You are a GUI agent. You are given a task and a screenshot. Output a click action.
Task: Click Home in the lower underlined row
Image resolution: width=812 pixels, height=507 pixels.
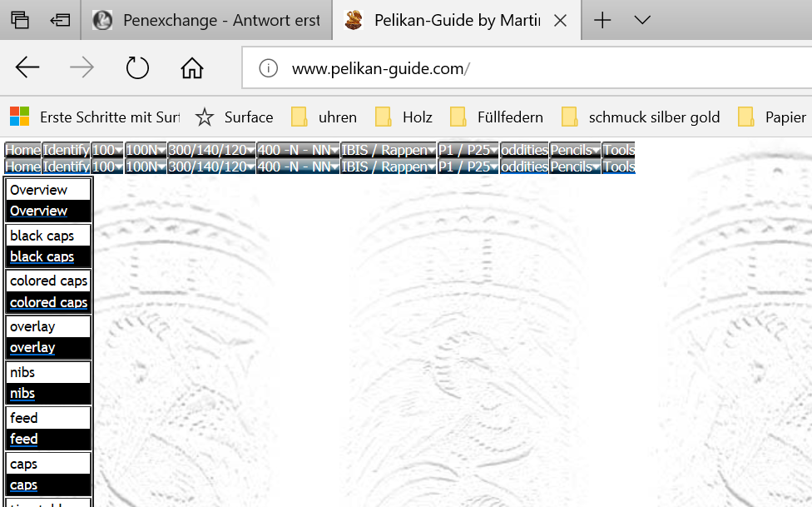tap(22, 167)
